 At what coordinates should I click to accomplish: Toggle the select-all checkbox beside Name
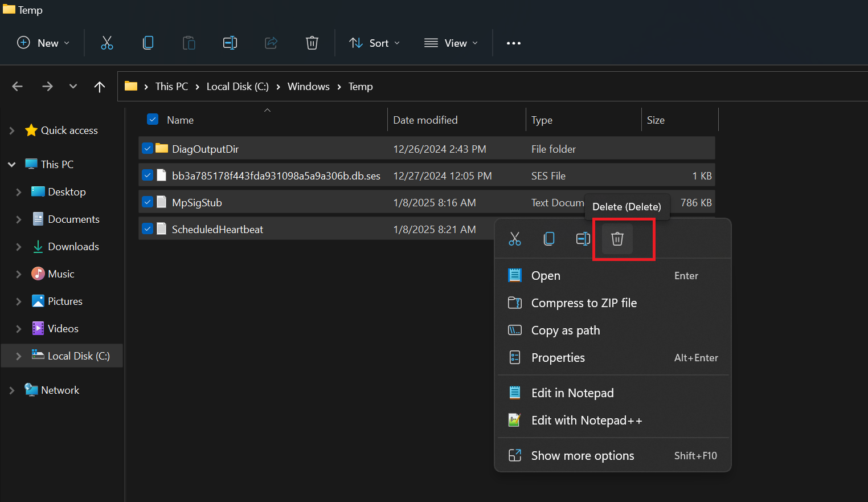[153, 119]
